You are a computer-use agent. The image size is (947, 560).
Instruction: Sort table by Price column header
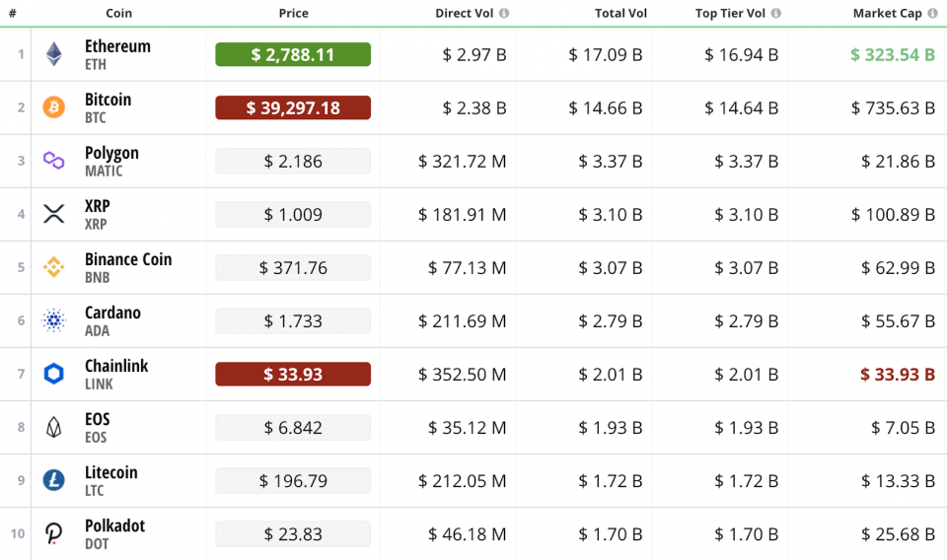click(x=293, y=14)
